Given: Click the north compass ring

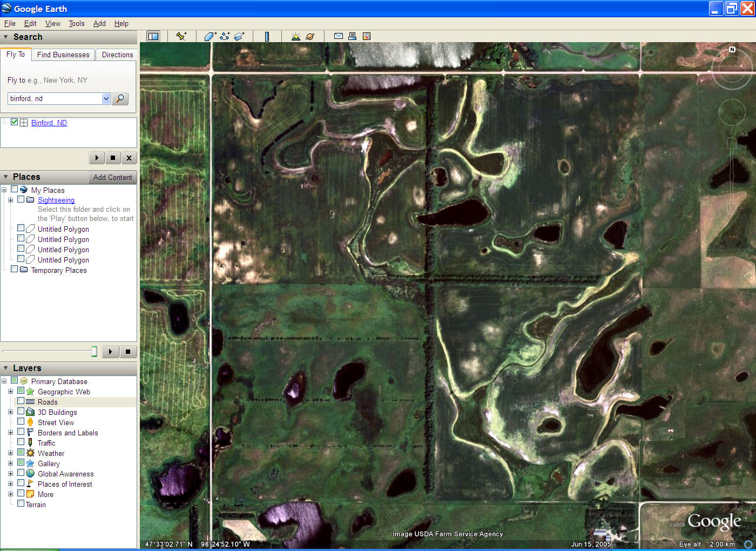Looking at the screenshot, I should [x=732, y=69].
